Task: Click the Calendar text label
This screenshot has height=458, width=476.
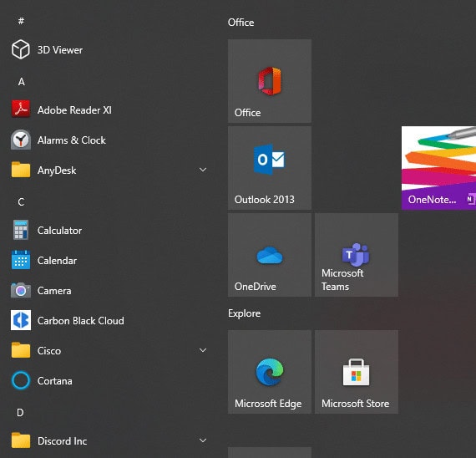Action: tap(57, 261)
